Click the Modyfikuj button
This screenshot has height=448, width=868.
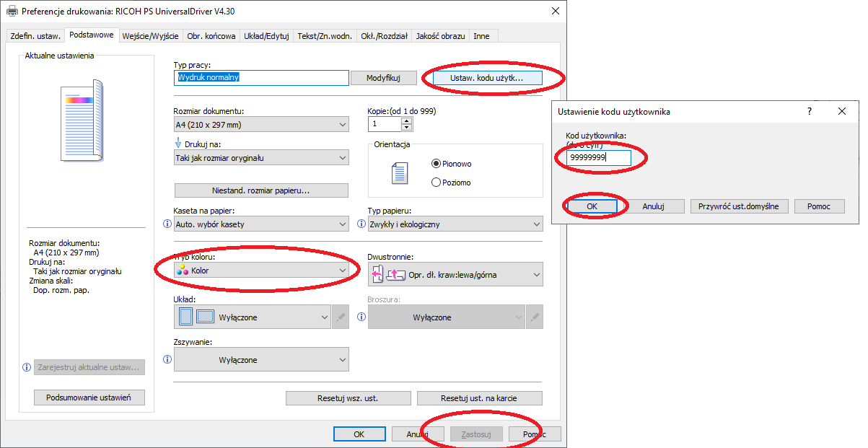tap(385, 78)
